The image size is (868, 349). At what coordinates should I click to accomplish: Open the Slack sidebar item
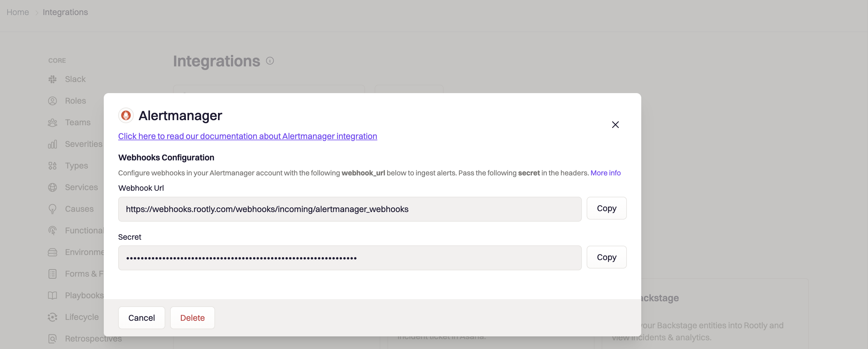[75, 79]
